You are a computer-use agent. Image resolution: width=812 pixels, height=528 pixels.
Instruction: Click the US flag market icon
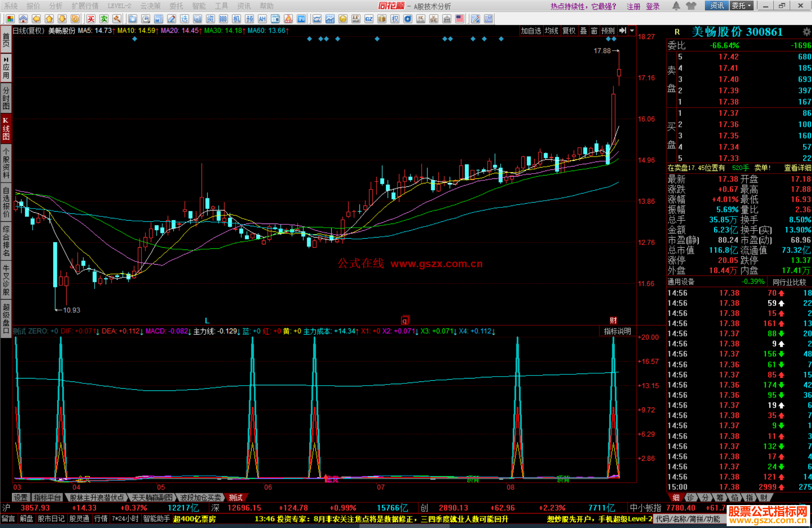[459, 19]
